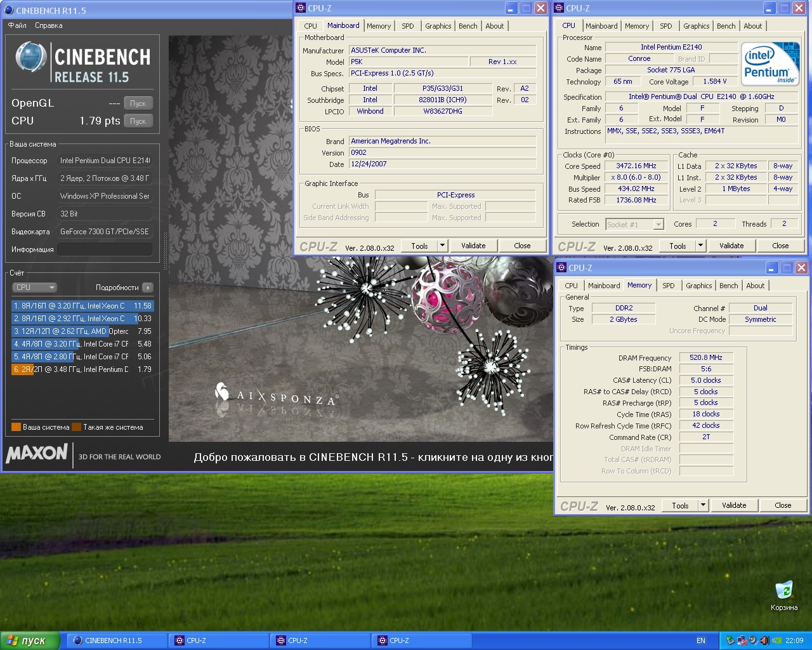This screenshot has height=650, width=812.
Task: Select the Intel Pentium 1.79 ranking row
Action: tap(82, 369)
